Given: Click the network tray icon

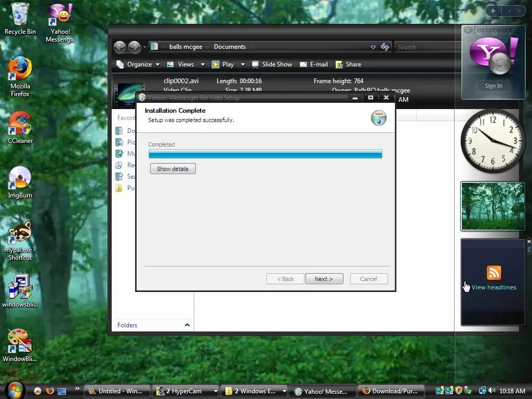Looking at the screenshot, I should point(482,391).
